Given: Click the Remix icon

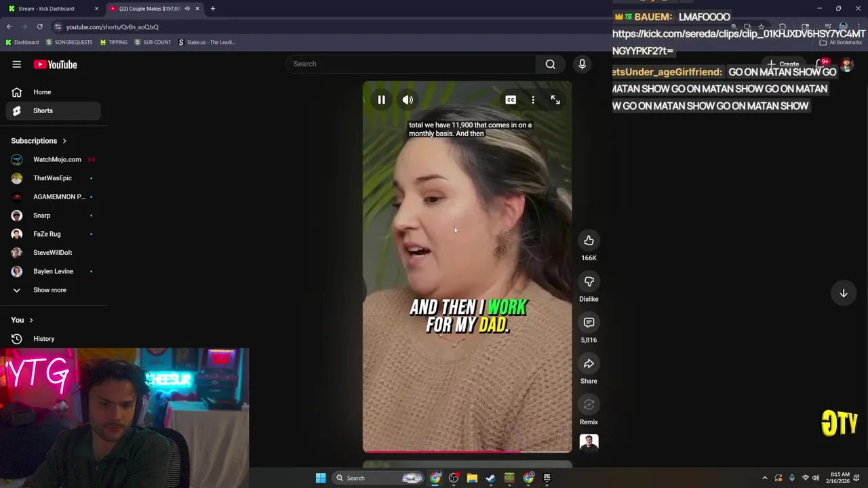Looking at the screenshot, I should 589,405.
